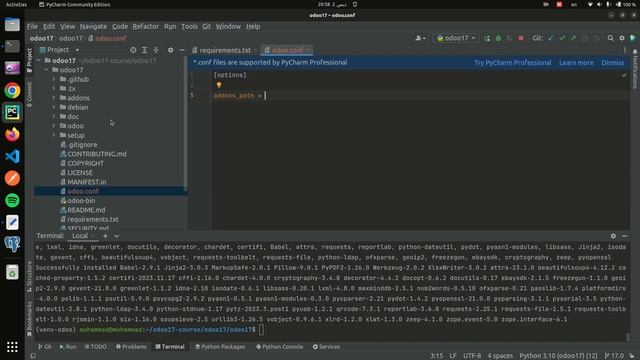The width and height of the screenshot is (640, 360).
Task: Show applications grid in dock
Action: (12, 347)
